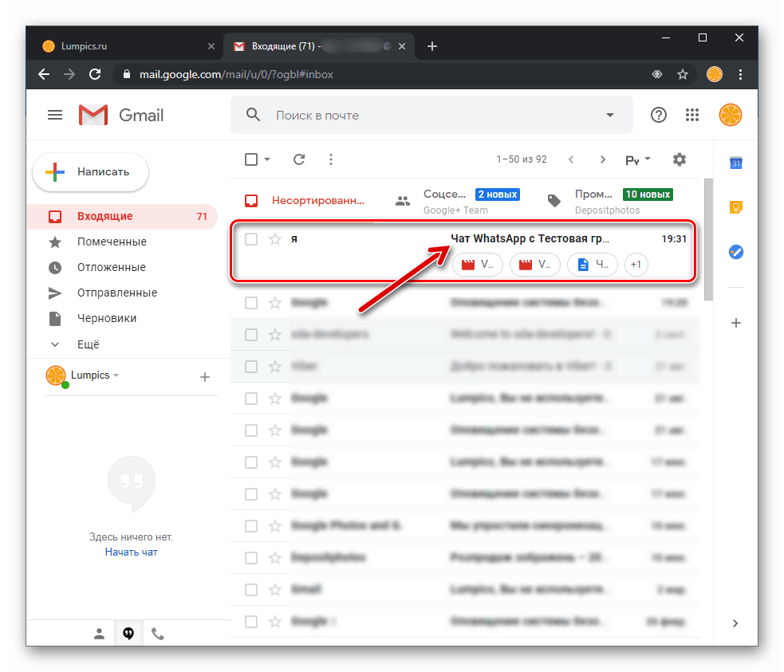
Task: Tick the select-all checkbox above the inbox
Action: pos(251,159)
